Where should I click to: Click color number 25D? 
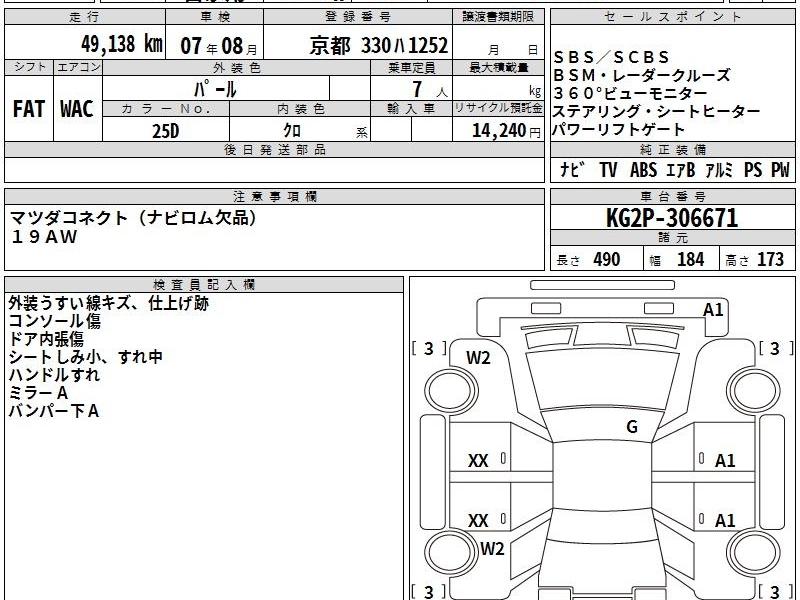coord(166,131)
